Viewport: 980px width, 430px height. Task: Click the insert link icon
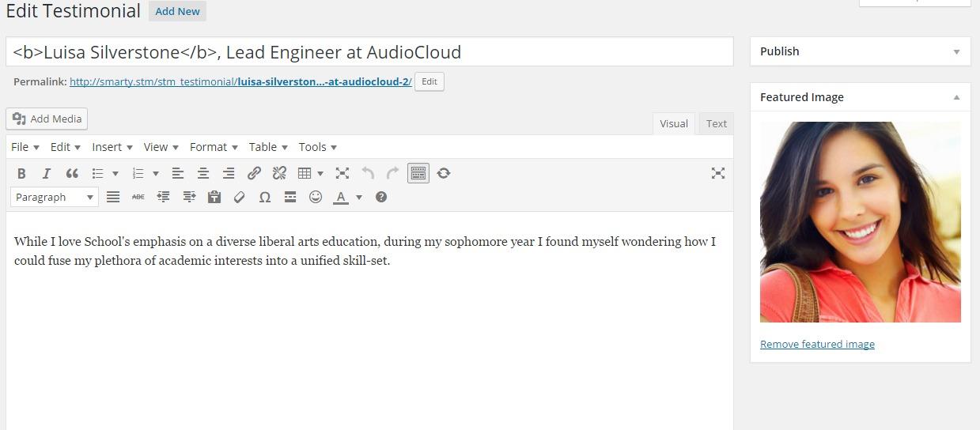point(254,173)
